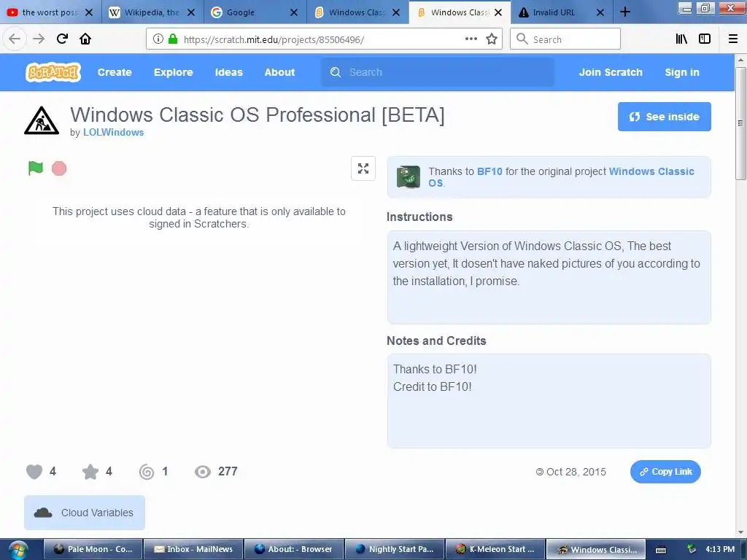This screenshot has height=560, width=747.
Task: Close the Google tab
Action: coord(293,12)
